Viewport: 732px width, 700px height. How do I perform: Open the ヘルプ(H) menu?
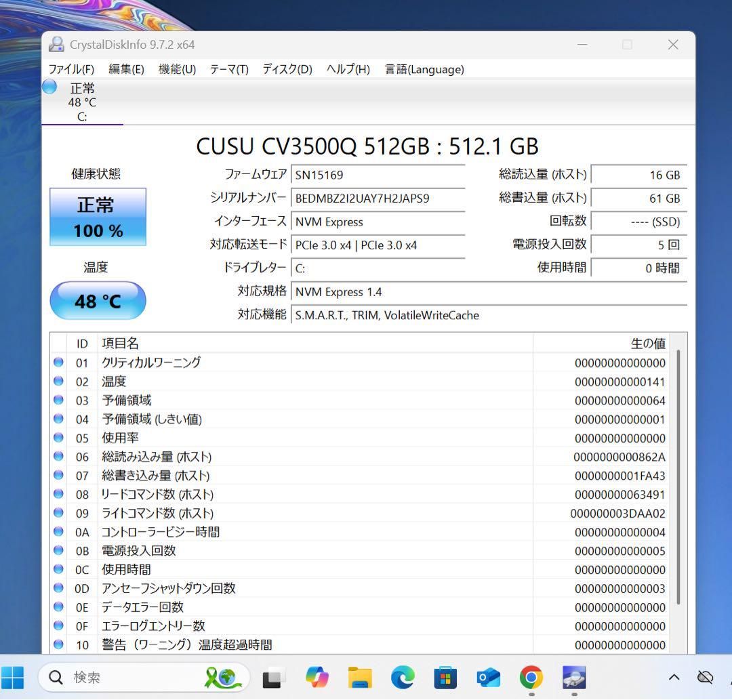pos(347,69)
